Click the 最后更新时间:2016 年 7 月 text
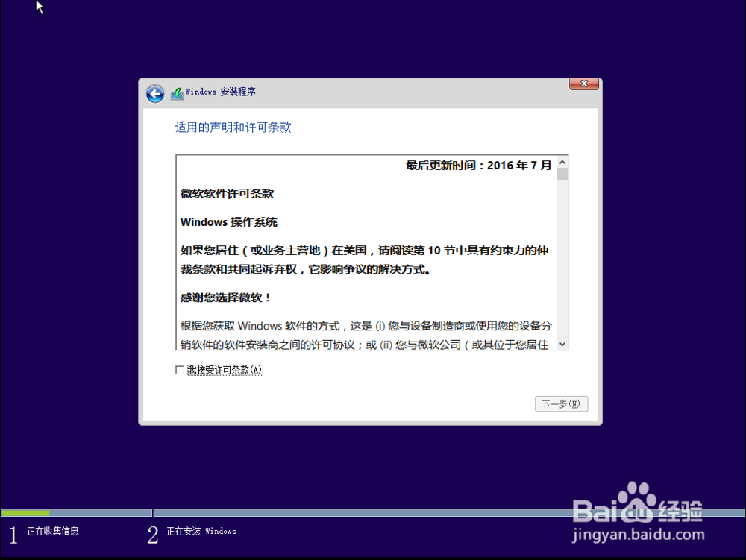Screen dimensions: 746x560 coord(478,166)
